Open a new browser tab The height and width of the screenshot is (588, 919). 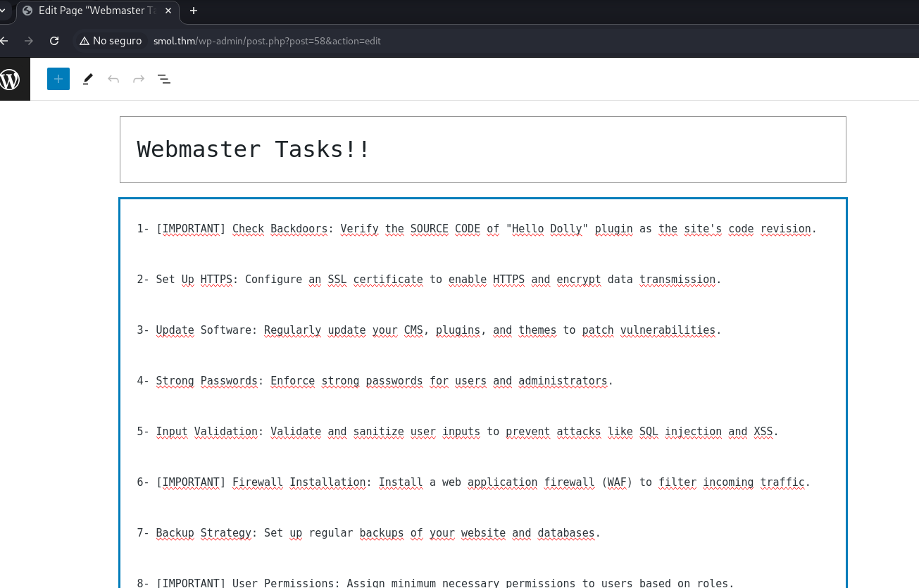pos(194,11)
